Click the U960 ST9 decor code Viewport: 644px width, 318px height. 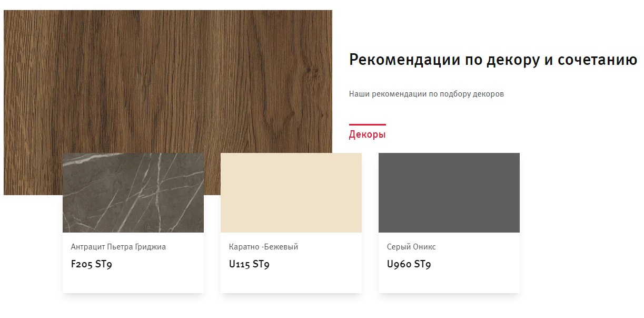point(409,264)
